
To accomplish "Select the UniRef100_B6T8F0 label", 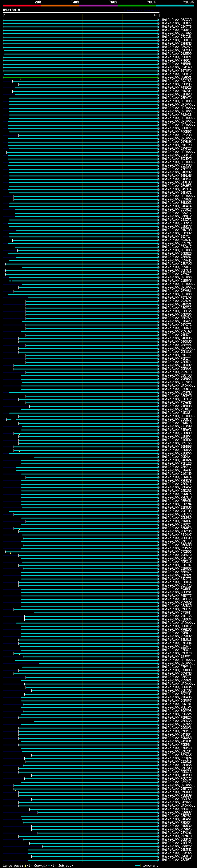I will pos(177,71).
